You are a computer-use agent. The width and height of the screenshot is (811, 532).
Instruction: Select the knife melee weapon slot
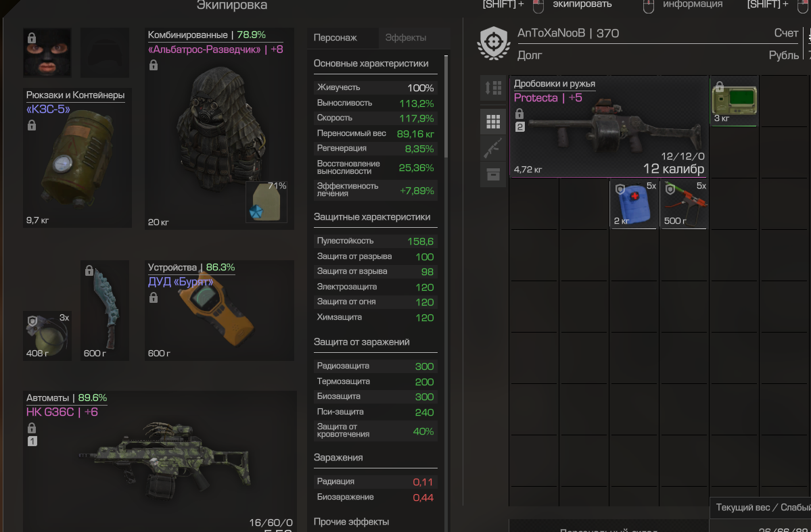[105, 310]
